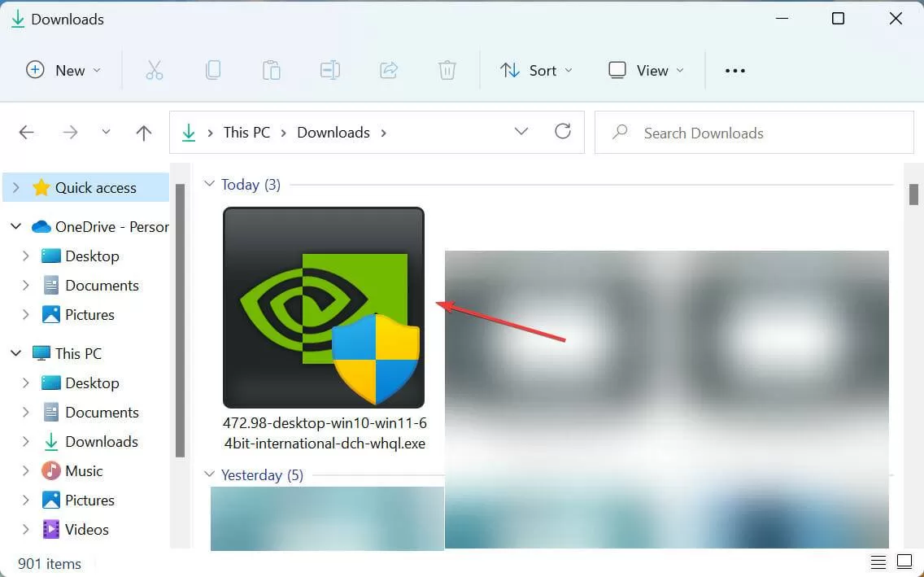The image size is (924, 577).
Task: Click the Rename icon in toolbar
Action: pos(330,70)
